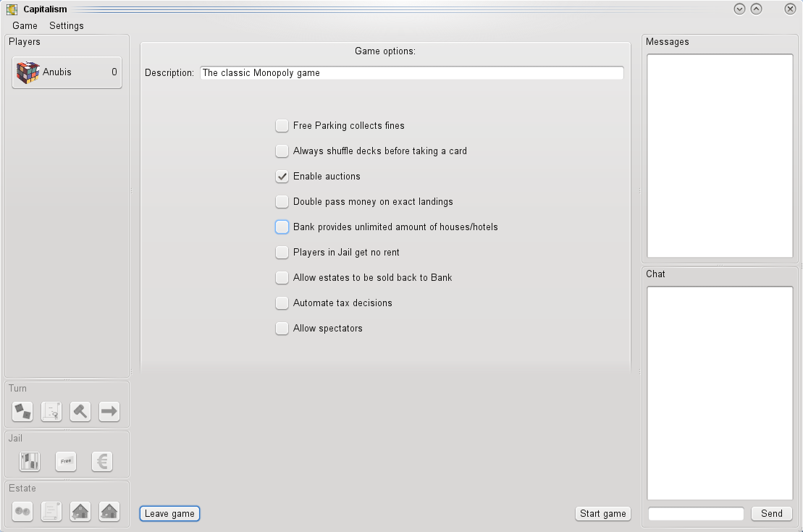Enable Free Parking collects fines
The image size is (803, 532).
pos(282,125)
